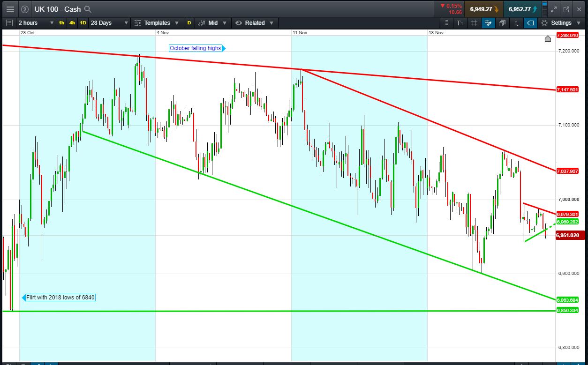Click the 18 Nov date label
The width and height of the screenshot is (588, 365).
[x=436, y=33]
